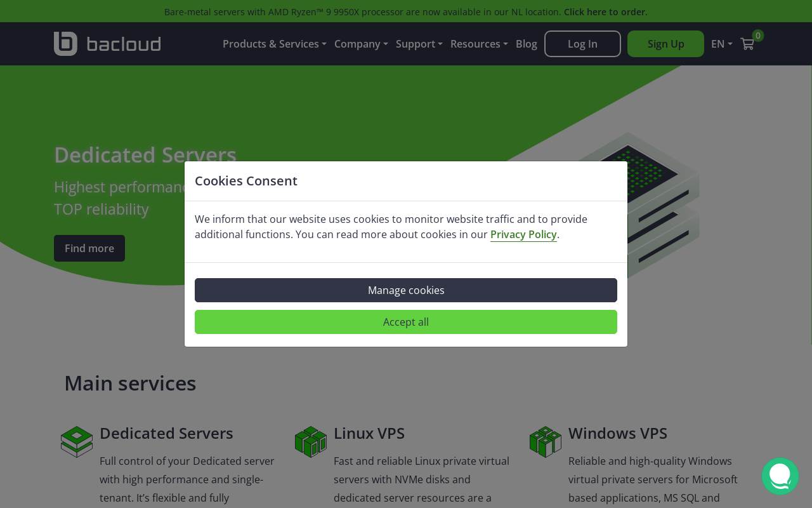Select the Linux VPS service heading

[369, 433]
